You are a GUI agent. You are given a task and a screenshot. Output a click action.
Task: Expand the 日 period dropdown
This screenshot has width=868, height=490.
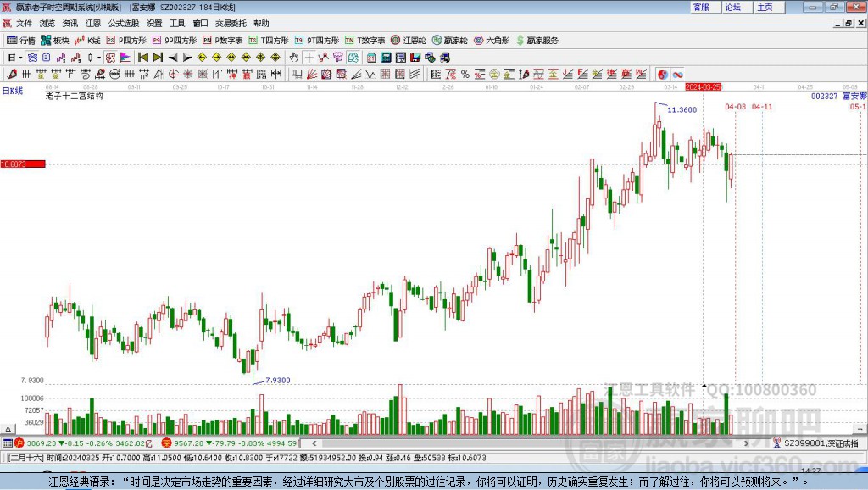pyautogui.click(x=20, y=58)
